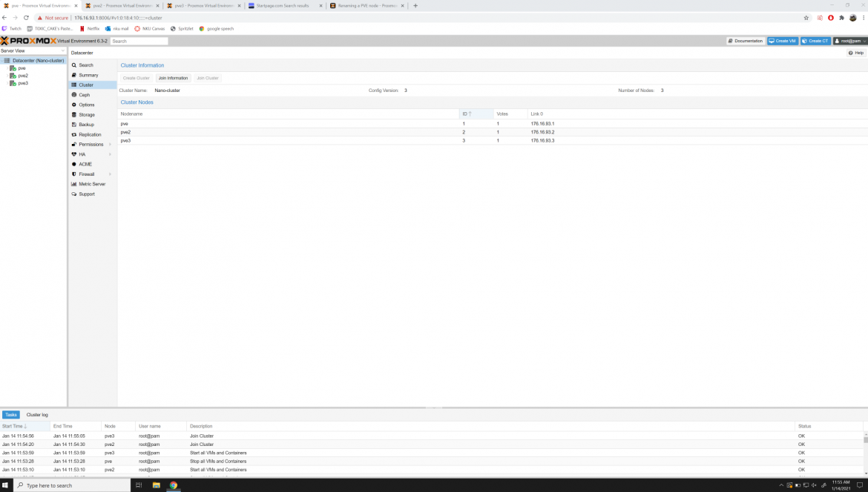The height and width of the screenshot is (492, 868).
Task: Open the Twitch bookmark
Action: tap(12, 29)
